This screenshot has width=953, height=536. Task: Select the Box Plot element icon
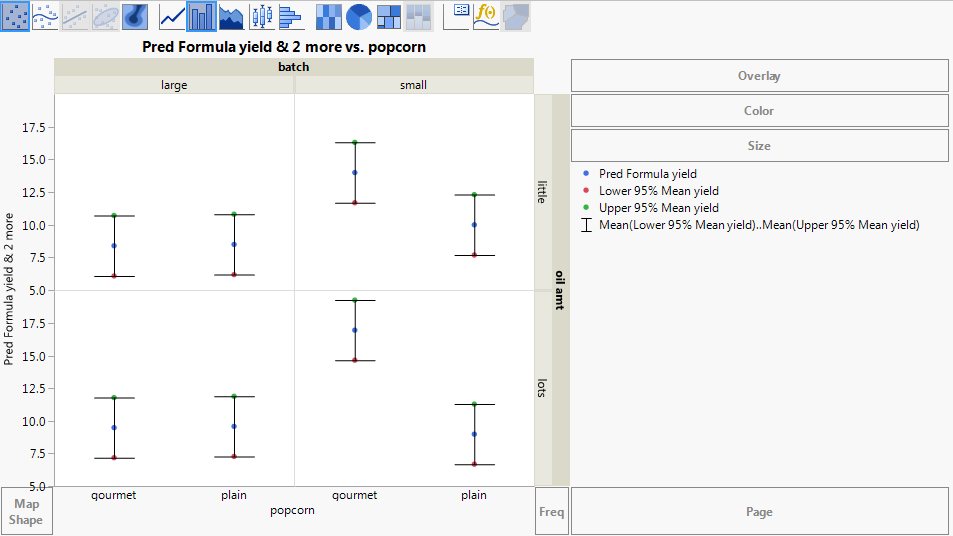point(262,16)
